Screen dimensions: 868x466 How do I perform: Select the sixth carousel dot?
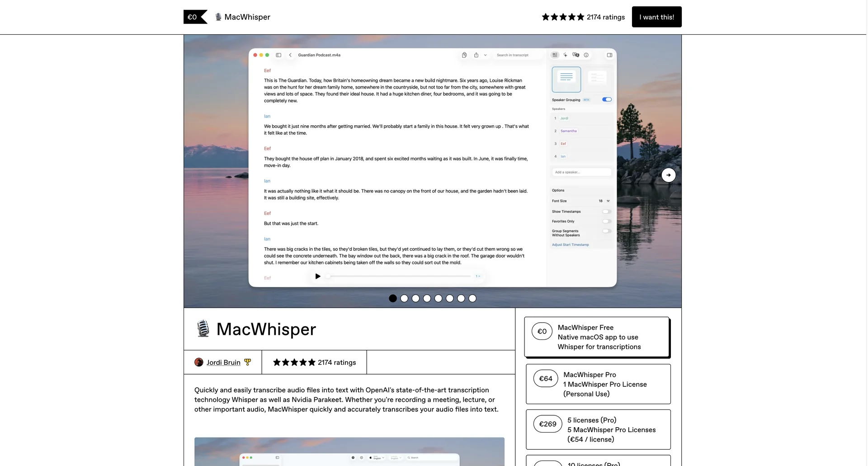[449, 298]
